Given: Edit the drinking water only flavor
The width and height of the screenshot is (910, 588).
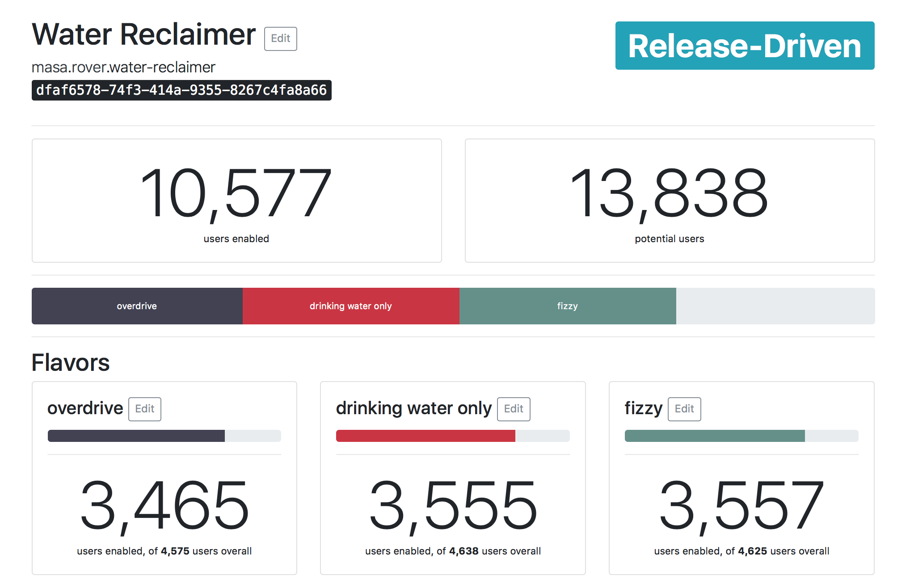Looking at the screenshot, I should pos(514,409).
